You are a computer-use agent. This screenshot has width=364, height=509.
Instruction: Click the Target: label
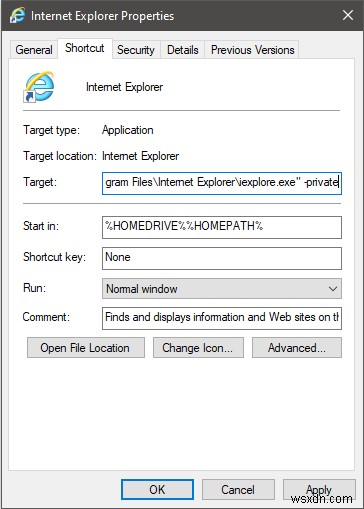pos(40,182)
